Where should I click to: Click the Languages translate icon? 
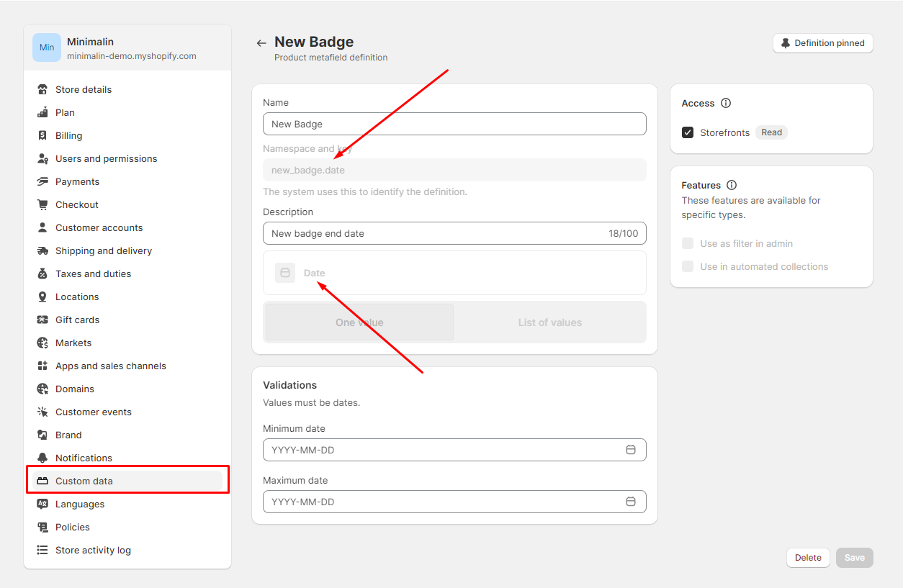coord(42,504)
